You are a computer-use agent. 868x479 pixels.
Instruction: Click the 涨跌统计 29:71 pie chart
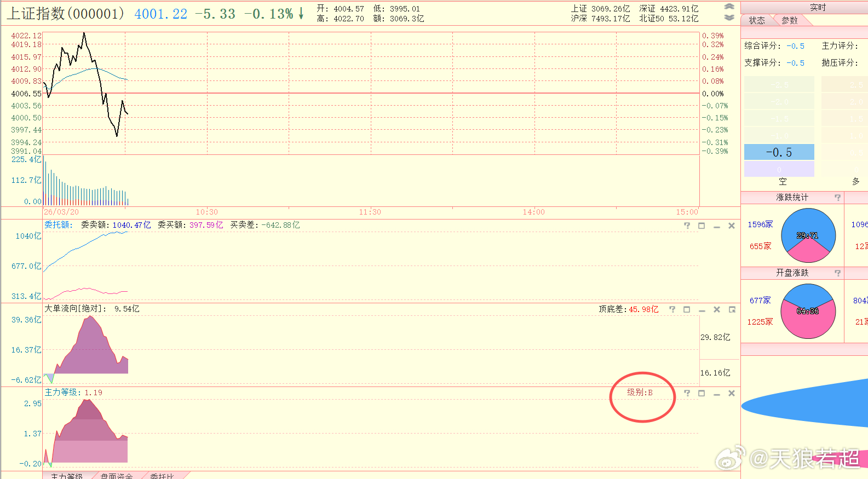click(808, 235)
